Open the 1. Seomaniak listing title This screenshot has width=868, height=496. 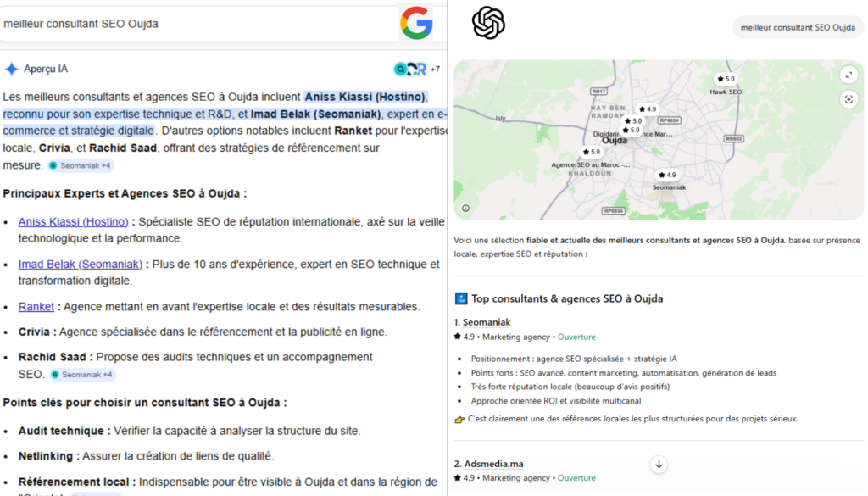(x=487, y=322)
